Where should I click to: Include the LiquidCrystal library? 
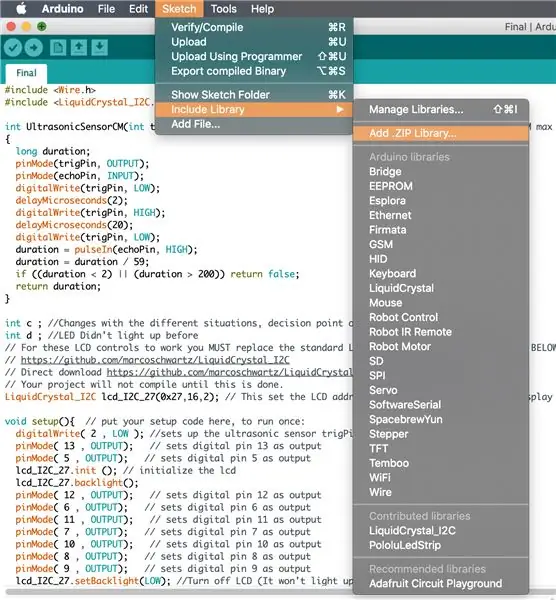coord(441,288)
